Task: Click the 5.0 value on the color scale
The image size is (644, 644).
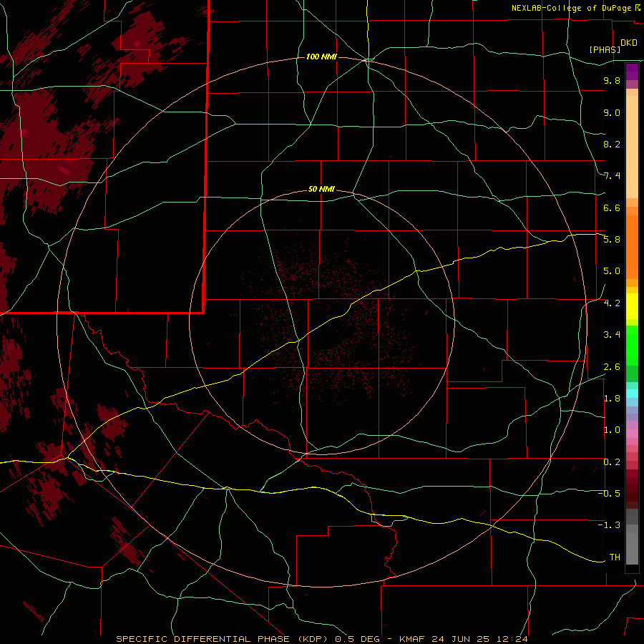Action: click(612, 271)
